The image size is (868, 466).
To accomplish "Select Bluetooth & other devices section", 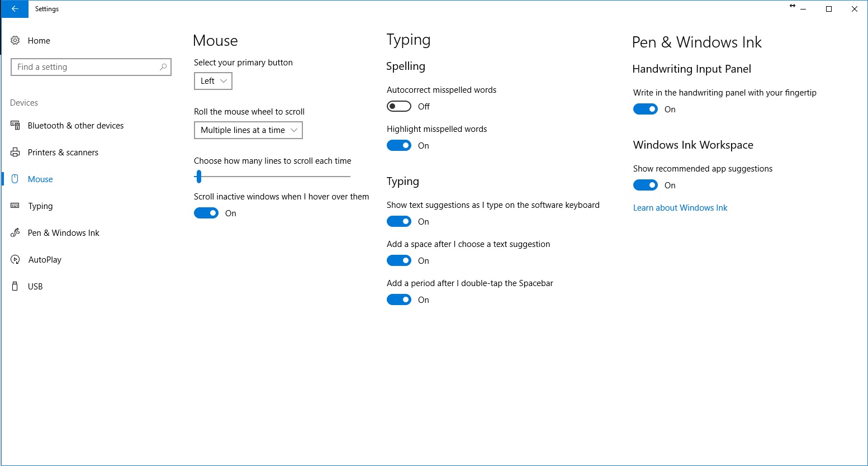I will 76,125.
